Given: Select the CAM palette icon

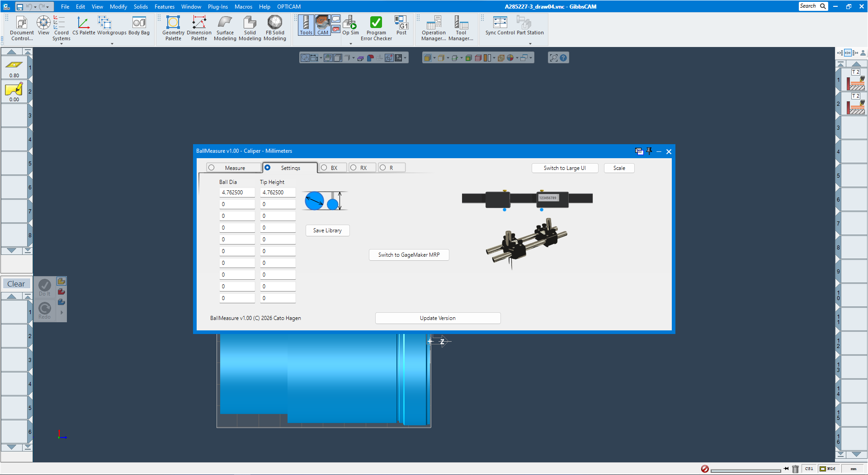Looking at the screenshot, I should click(x=322, y=25).
